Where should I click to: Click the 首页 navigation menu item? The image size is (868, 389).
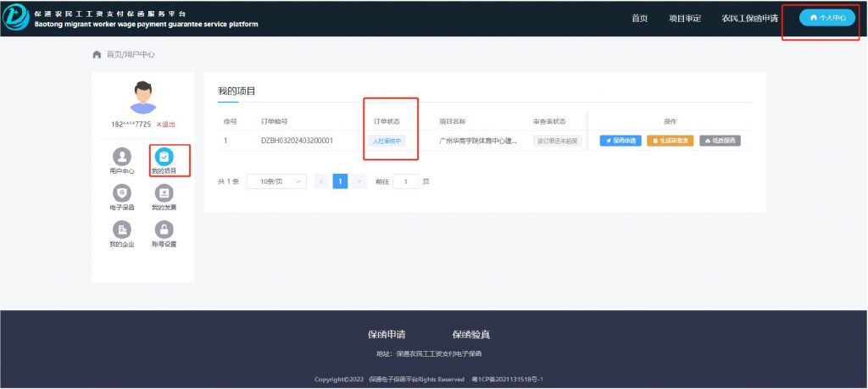coord(640,18)
